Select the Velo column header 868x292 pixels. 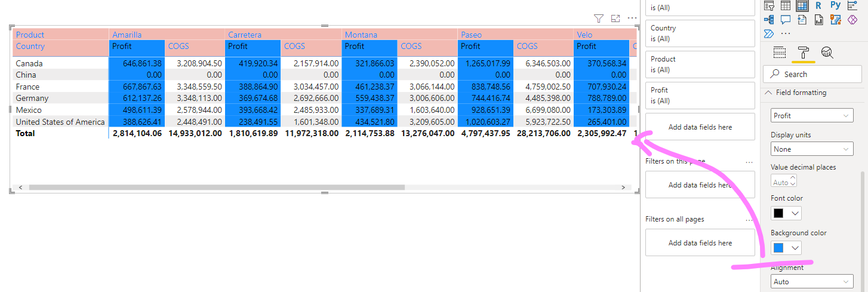(584, 35)
